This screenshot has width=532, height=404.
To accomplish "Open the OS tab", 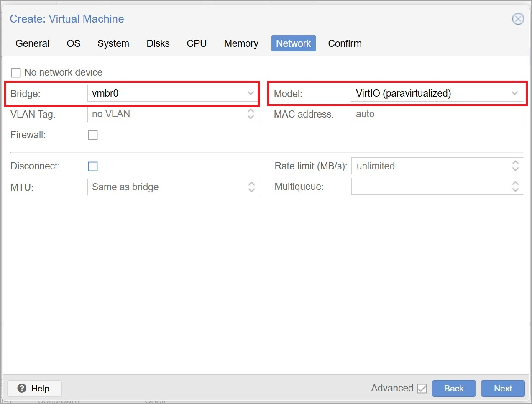I will pos(74,43).
